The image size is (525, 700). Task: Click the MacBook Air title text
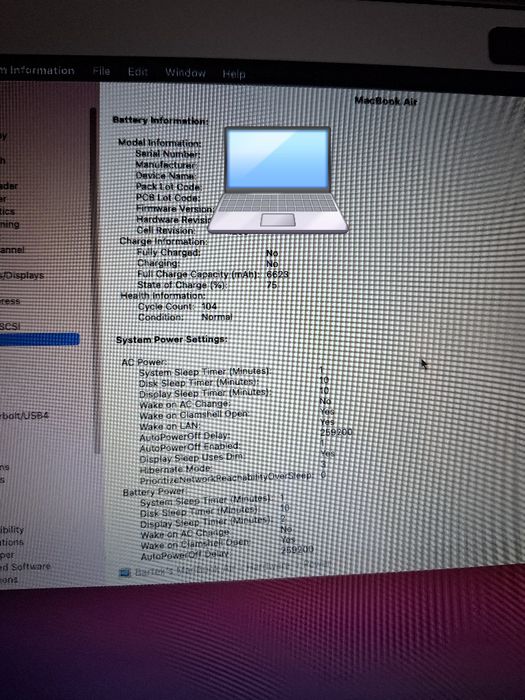click(385, 101)
